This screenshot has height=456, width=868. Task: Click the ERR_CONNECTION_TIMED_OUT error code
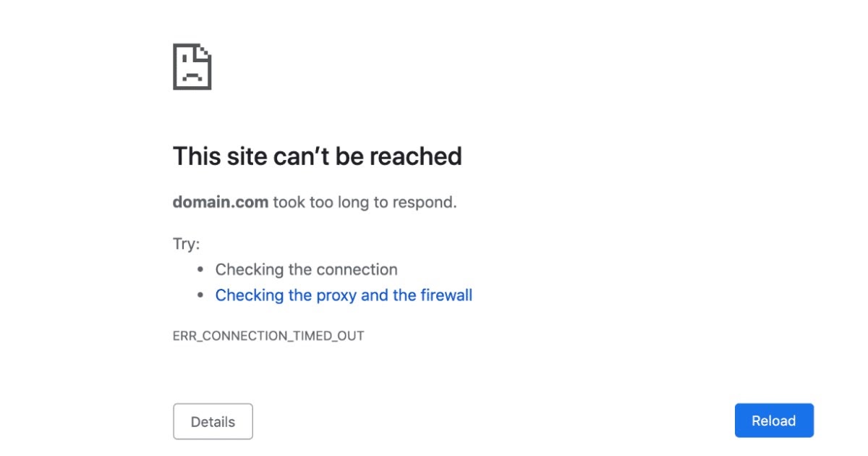click(x=268, y=336)
